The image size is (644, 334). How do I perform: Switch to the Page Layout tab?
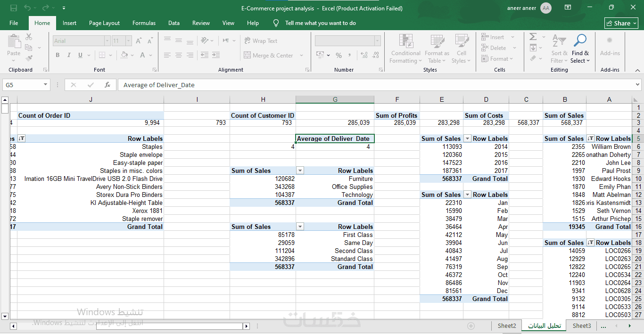click(x=104, y=23)
